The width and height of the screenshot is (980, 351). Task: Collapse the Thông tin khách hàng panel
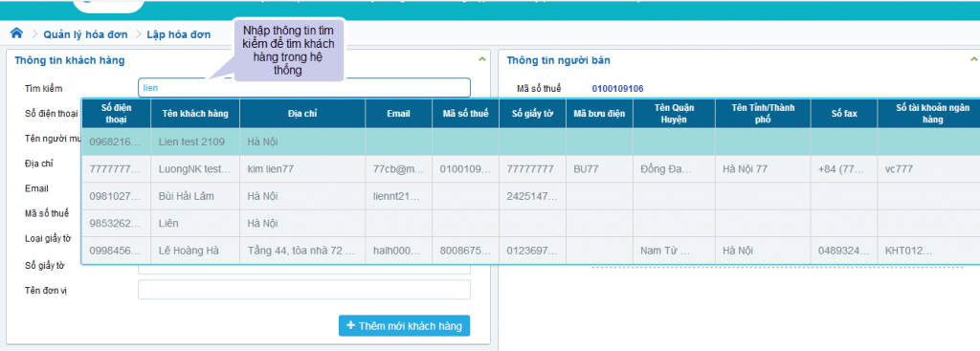point(482,59)
